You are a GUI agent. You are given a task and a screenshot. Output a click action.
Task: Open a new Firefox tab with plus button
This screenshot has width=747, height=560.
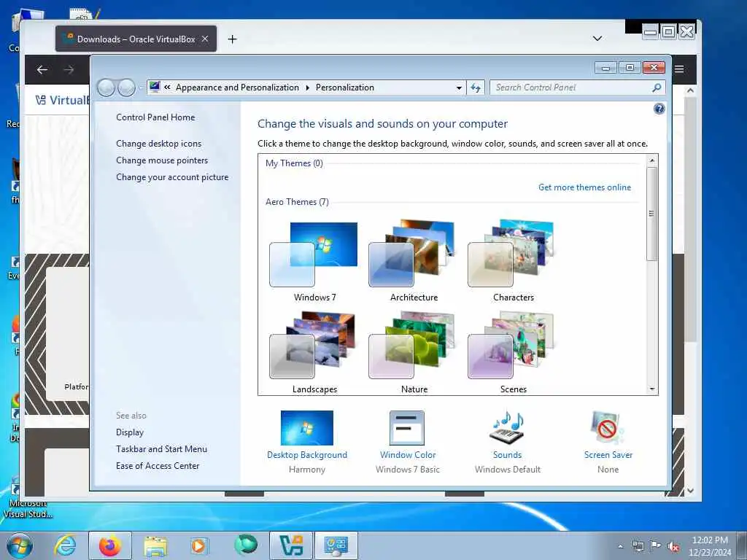tap(233, 39)
